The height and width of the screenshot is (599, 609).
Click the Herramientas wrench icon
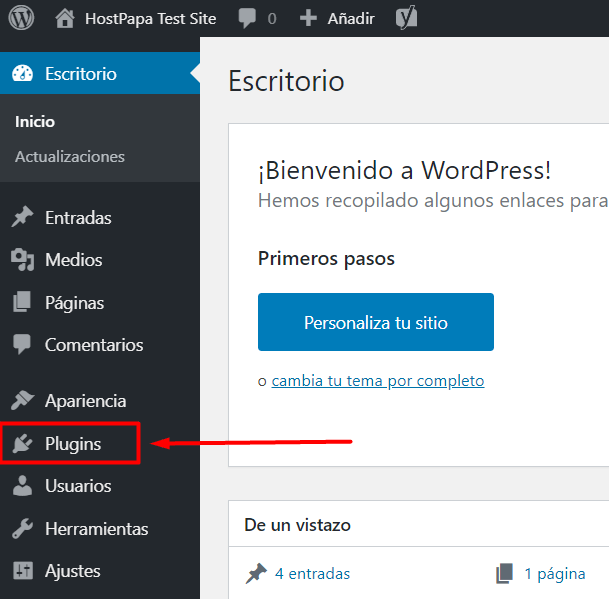(23, 528)
